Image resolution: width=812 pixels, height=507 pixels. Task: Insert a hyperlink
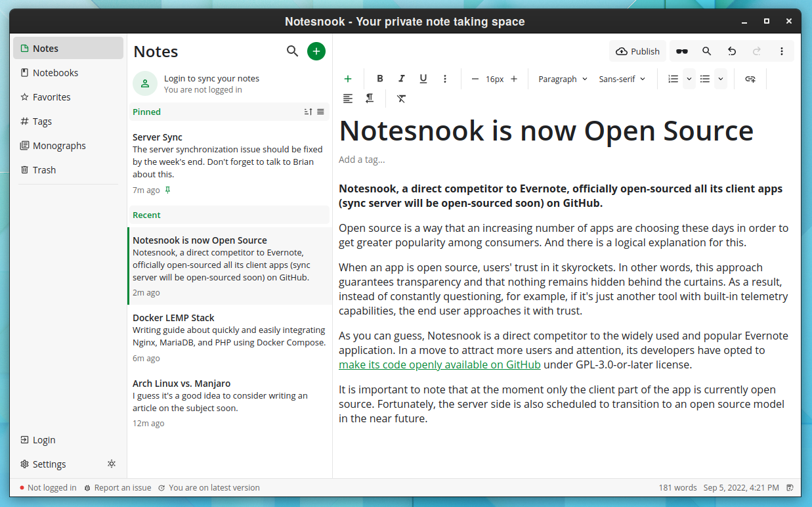[x=750, y=79]
